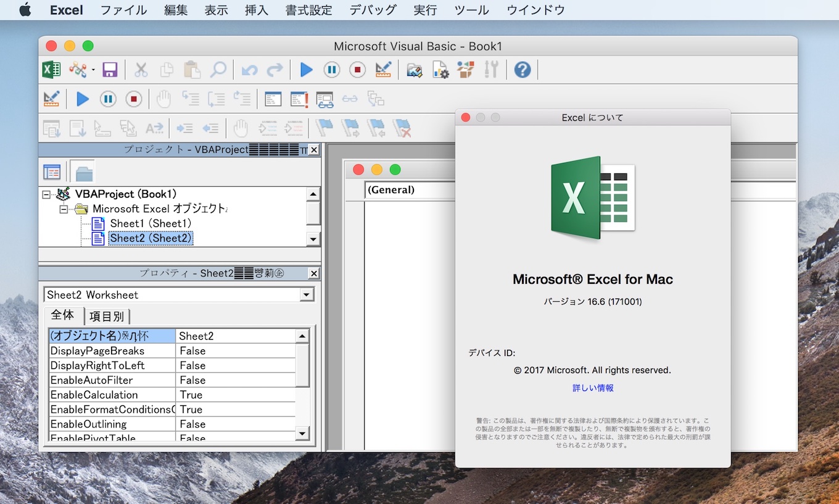
Task: Open the Object Browser icon
Action: [466, 70]
